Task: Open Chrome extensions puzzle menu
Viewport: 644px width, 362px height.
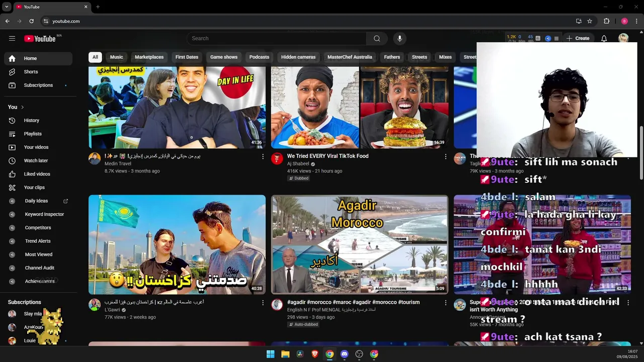Action: point(606,21)
